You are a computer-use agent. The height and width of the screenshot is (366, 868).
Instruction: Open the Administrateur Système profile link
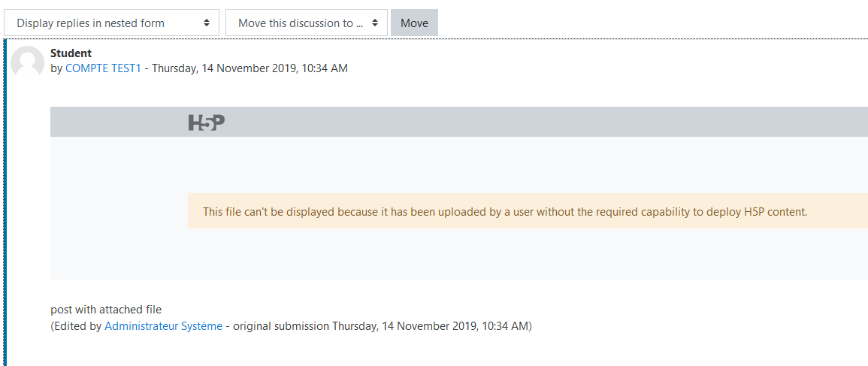(x=163, y=326)
